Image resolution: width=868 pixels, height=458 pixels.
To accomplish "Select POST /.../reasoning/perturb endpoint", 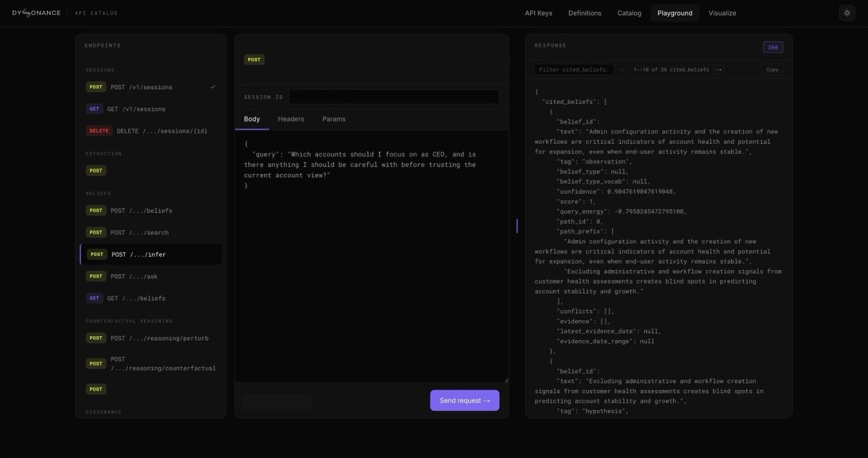I will (x=151, y=338).
